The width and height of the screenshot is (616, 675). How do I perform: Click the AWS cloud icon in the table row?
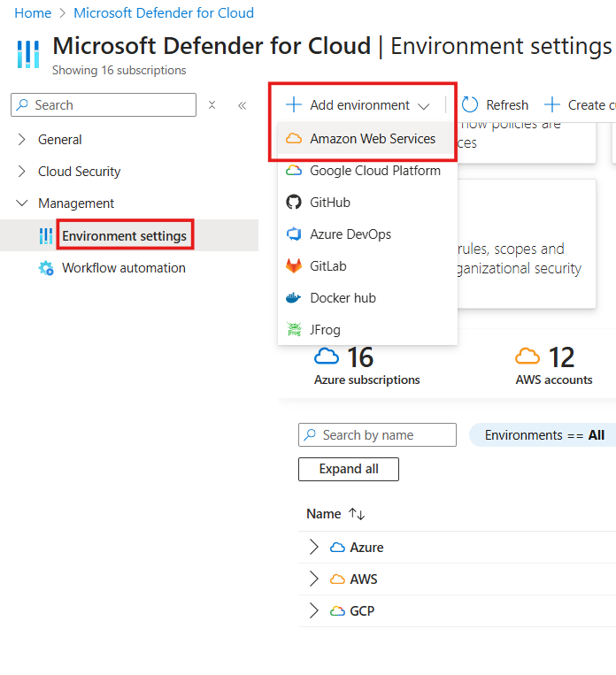[337, 579]
